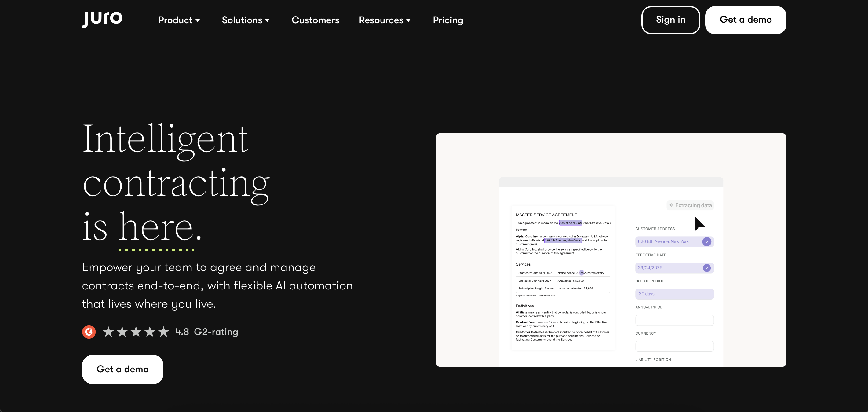Click the Sign in button

coord(670,20)
